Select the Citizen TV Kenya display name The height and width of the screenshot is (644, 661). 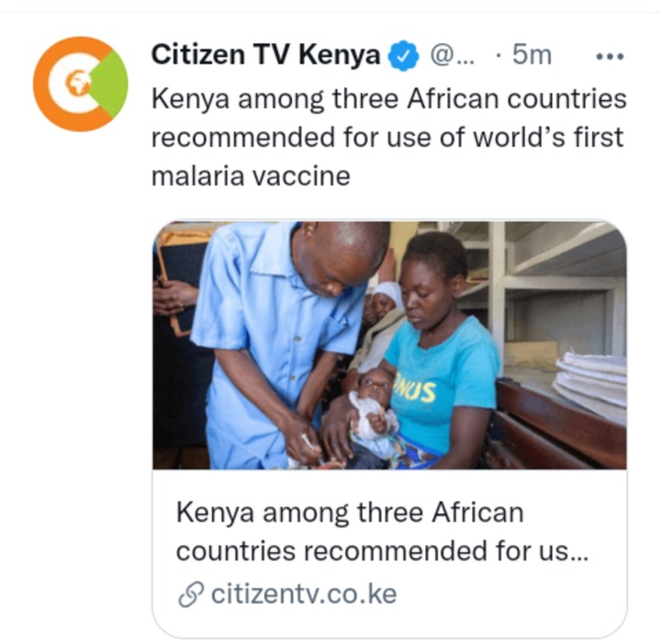[266, 55]
